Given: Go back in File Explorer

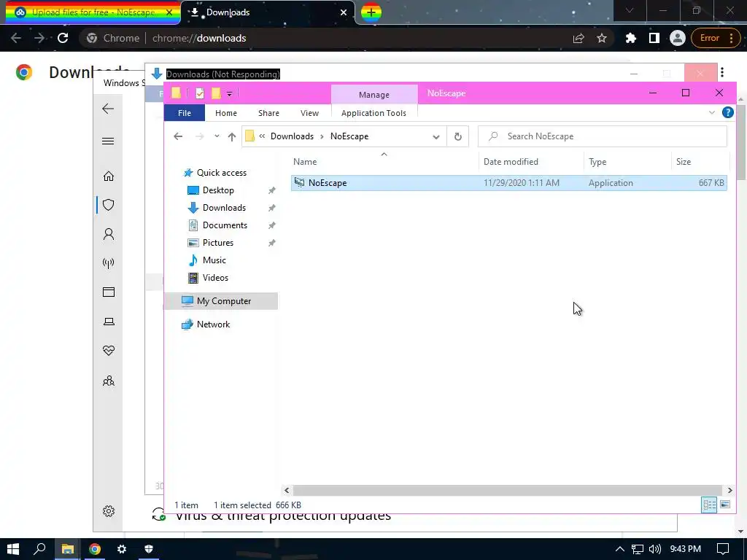Looking at the screenshot, I should click(178, 136).
